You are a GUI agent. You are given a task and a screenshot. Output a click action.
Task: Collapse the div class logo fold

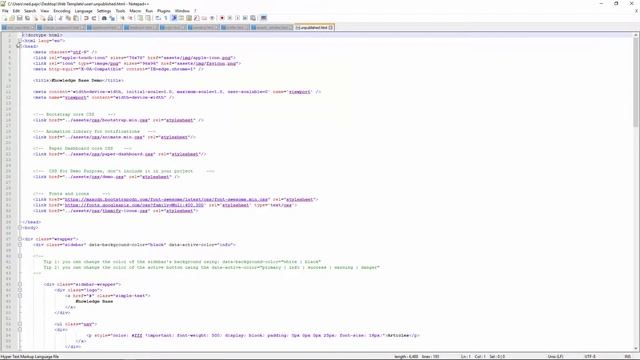pyautogui.click(x=20, y=290)
